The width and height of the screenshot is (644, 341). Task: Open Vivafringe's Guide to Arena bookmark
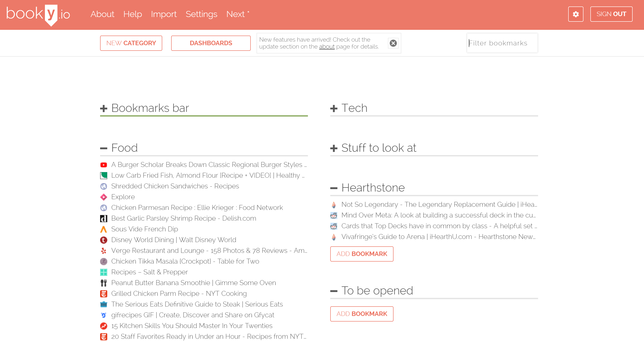[438, 237]
